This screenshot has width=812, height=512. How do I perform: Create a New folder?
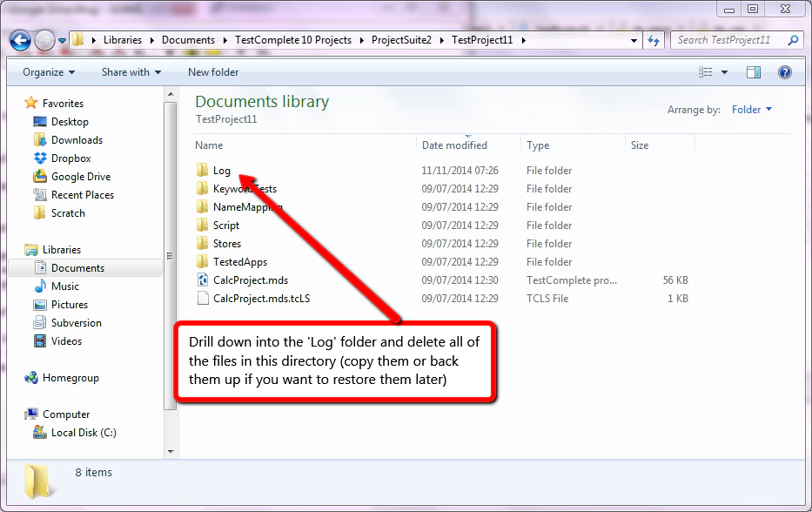(212, 72)
